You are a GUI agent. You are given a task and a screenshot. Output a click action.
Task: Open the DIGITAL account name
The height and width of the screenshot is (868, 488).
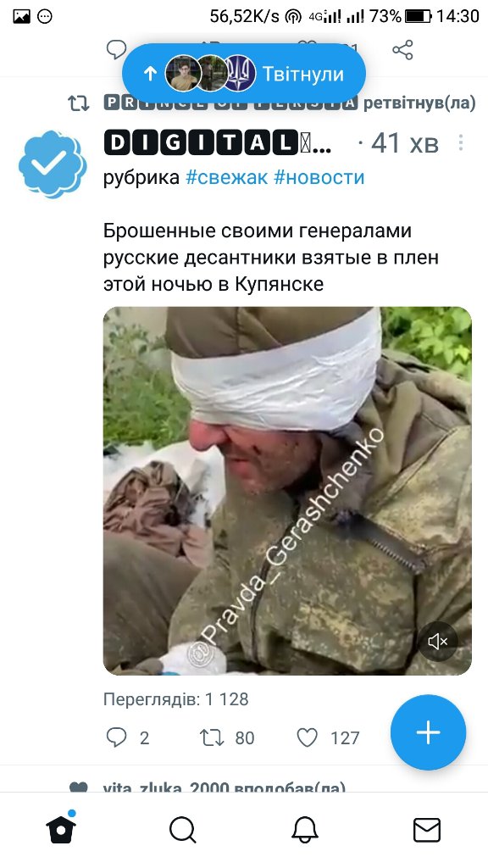click(x=218, y=143)
